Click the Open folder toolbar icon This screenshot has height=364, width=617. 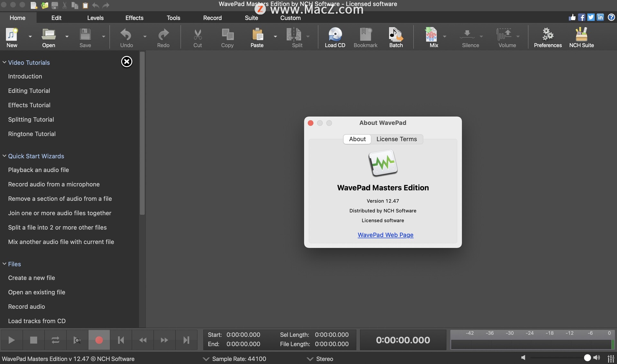pos(49,34)
